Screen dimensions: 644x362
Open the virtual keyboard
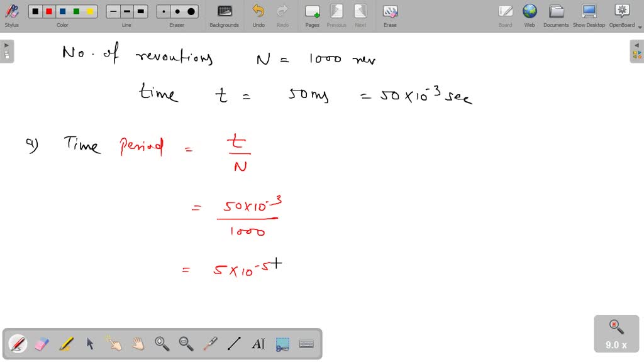point(306,344)
